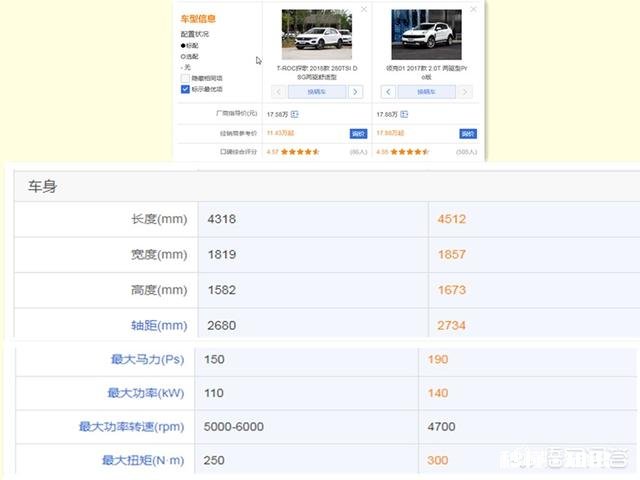Screen dimensions: 640x480
Task: Click T-ROC review count (86人)
Action: pos(358,152)
